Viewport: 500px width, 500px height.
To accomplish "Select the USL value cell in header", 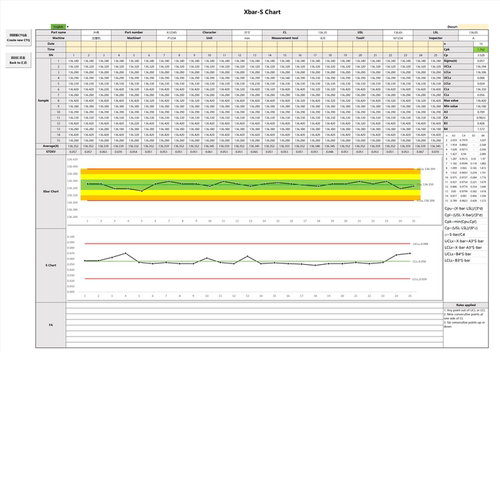I will pos(398,32).
